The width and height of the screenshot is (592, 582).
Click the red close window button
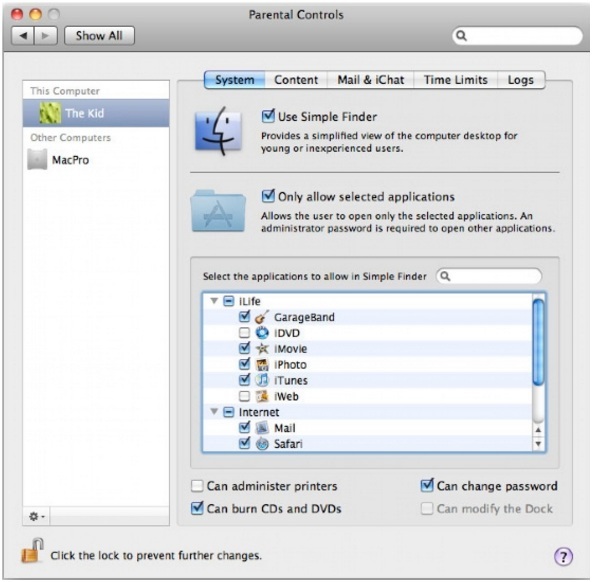[x=17, y=14]
